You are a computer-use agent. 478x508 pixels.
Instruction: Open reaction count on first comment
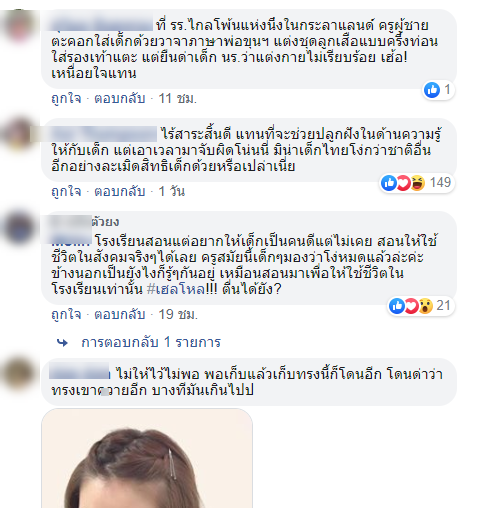coord(438,90)
